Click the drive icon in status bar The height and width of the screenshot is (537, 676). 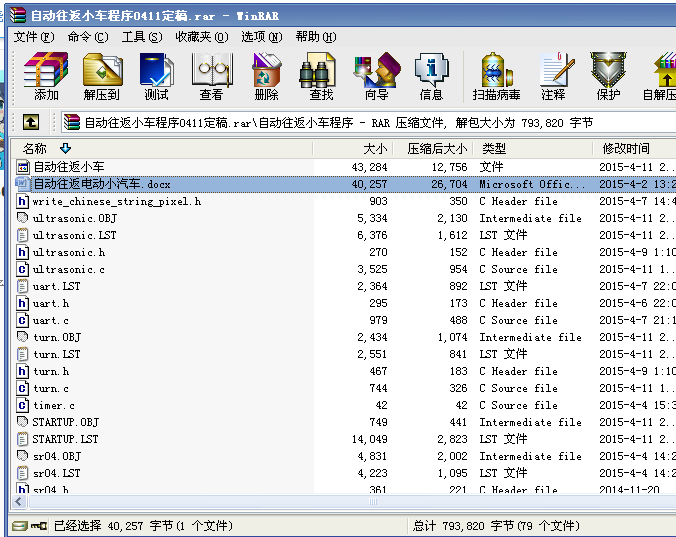point(19,526)
